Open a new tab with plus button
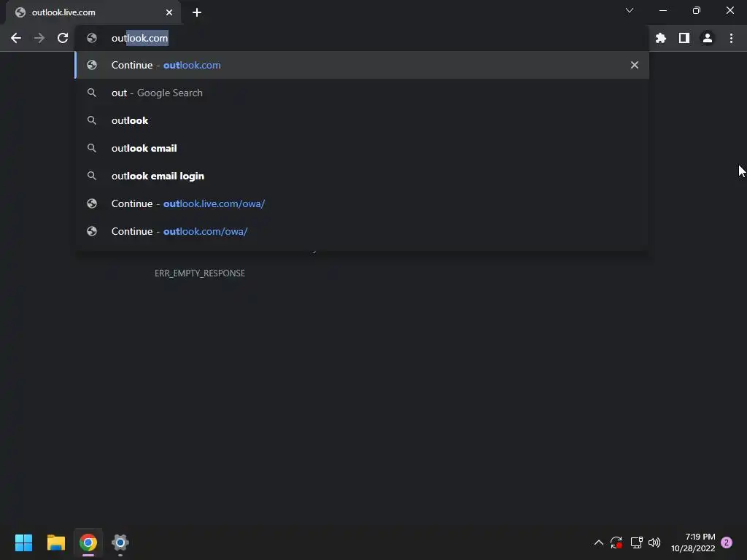747x560 pixels. [x=197, y=12]
